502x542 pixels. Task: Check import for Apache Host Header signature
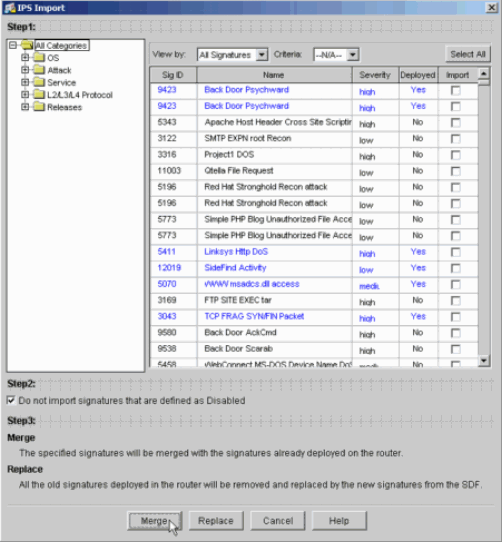click(x=456, y=123)
